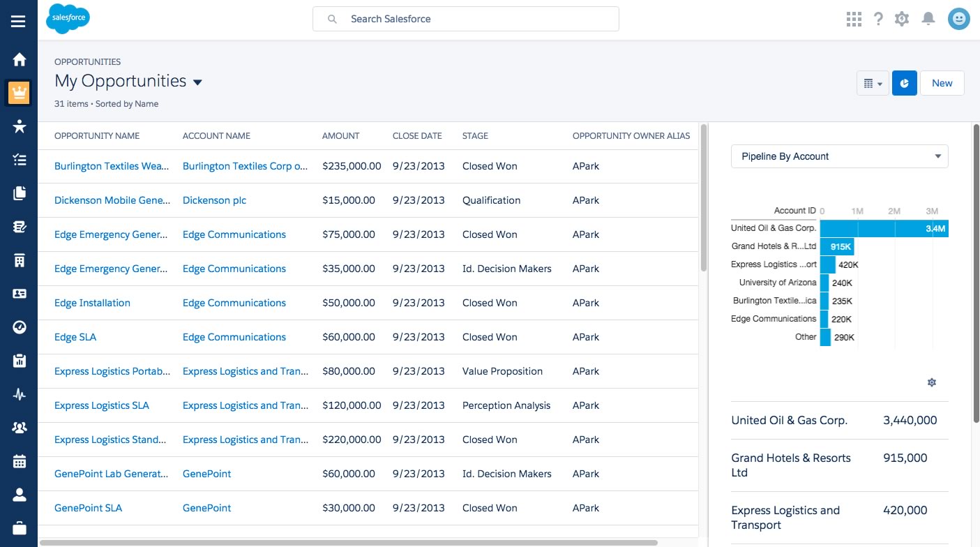Open Burlington Textiles Corp account link

click(x=246, y=166)
